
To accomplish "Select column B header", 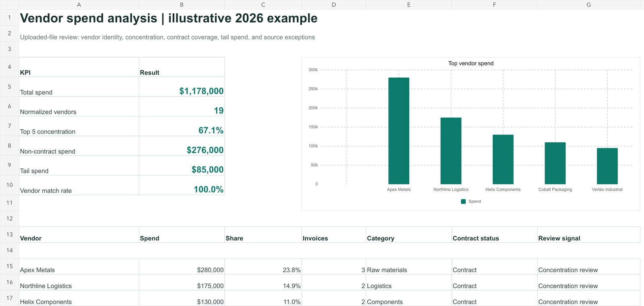I will (x=182, y=5).
